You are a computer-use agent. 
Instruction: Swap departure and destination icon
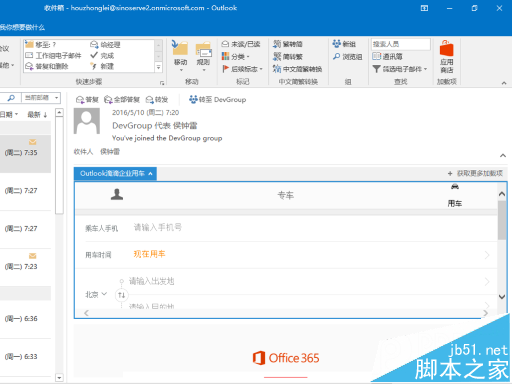point(122,295)
